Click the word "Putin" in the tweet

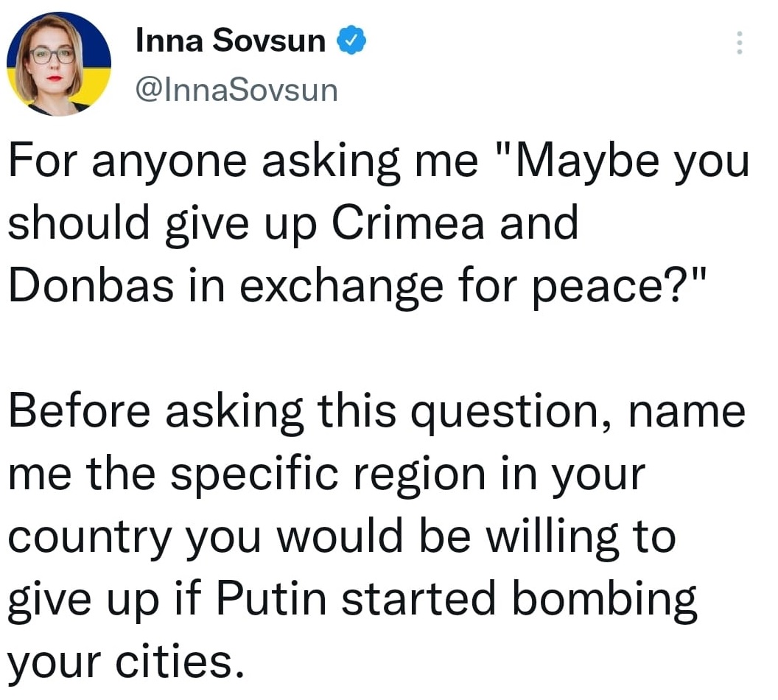point(271,598)
